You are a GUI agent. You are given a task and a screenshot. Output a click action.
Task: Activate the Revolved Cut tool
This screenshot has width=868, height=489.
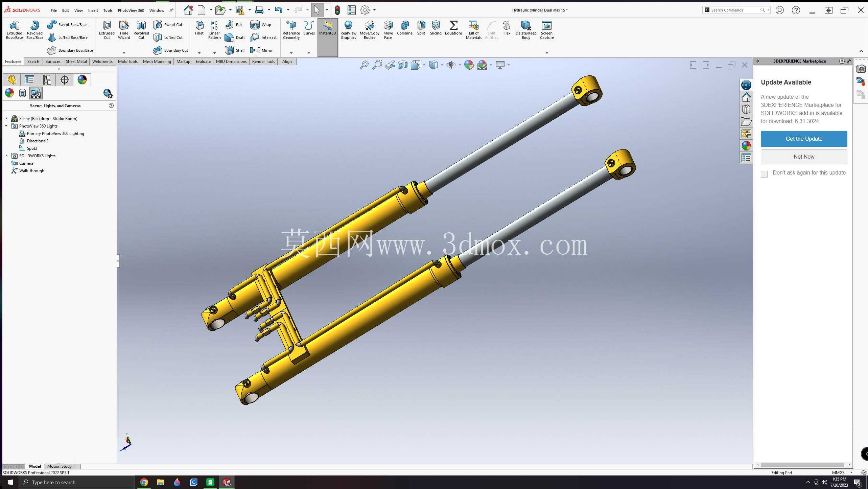tap(141, 30)
